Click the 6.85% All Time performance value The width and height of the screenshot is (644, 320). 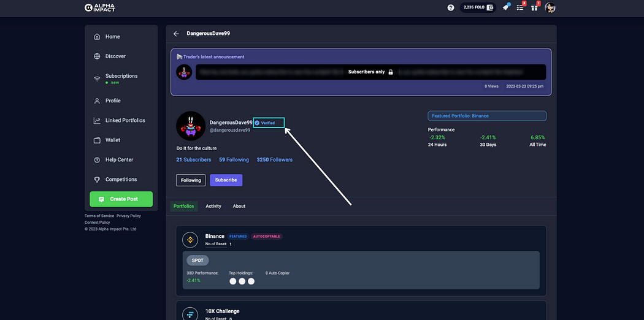[538, 137]
